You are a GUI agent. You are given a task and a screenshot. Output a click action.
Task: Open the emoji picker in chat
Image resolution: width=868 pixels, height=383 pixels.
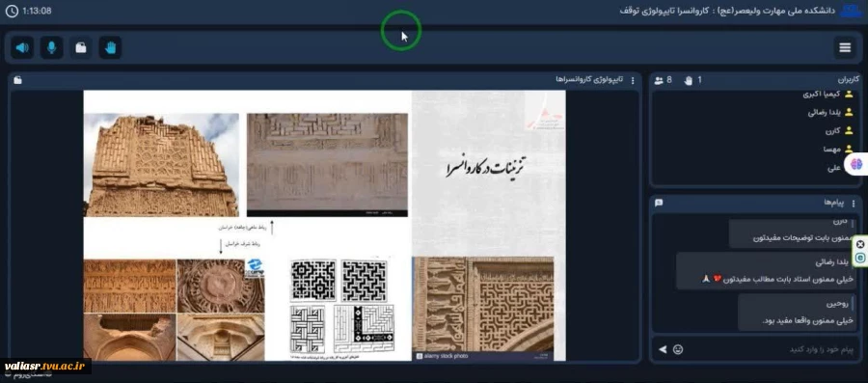[x=678, y=349]
